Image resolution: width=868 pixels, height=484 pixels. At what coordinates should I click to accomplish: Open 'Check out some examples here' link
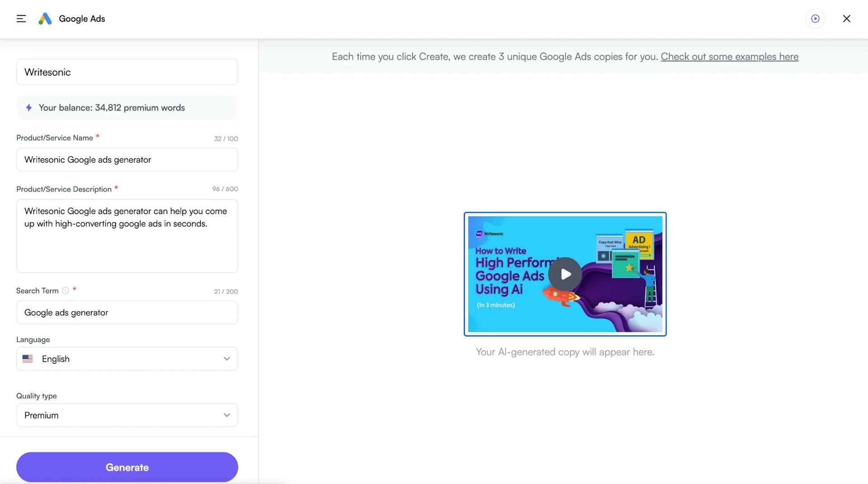pos(729,56)
